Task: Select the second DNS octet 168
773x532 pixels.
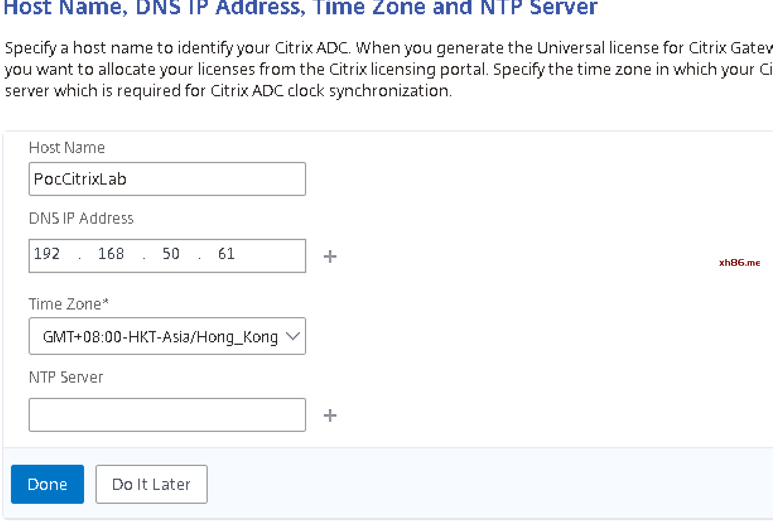Action: click(x=111, y=254)
